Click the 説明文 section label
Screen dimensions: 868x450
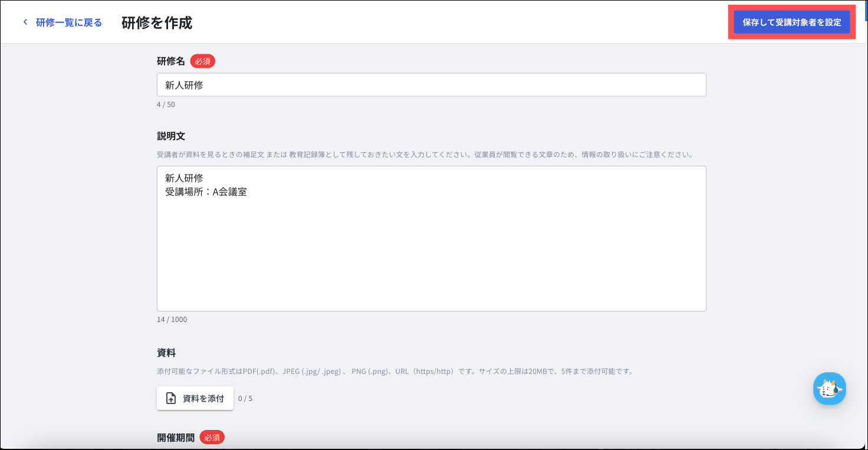171,136
